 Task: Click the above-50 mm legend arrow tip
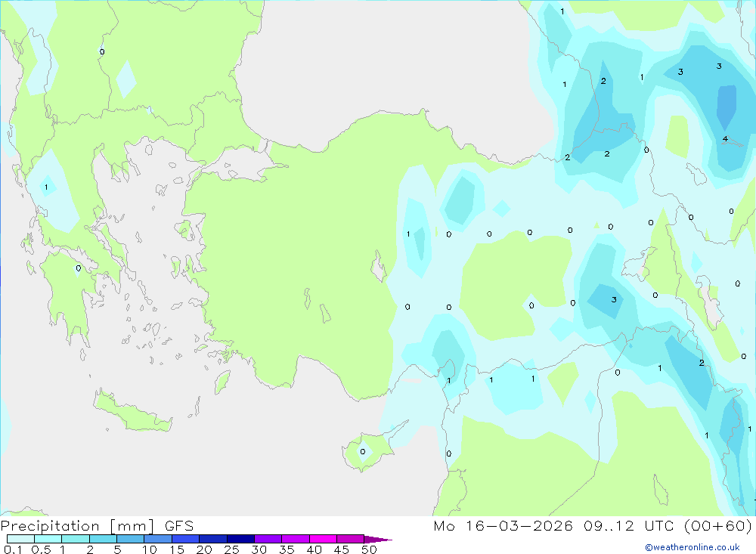pyautogui.click(x=378, y=540)
